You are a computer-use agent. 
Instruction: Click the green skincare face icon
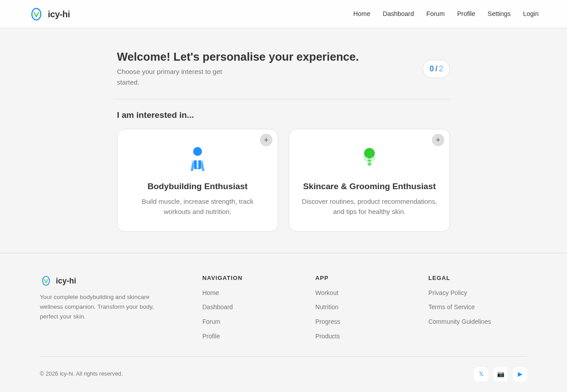369,157
